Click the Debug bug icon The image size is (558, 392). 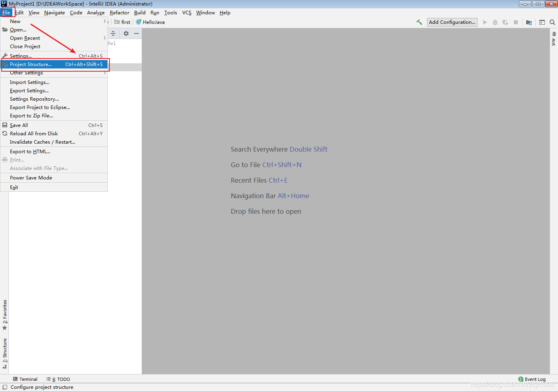coord(495,22)
